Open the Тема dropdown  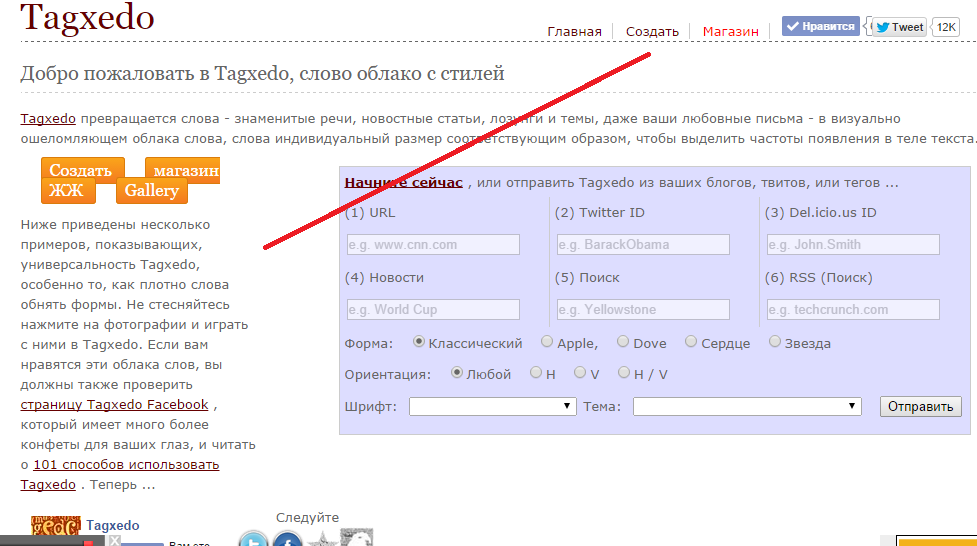tap(747, 406)
